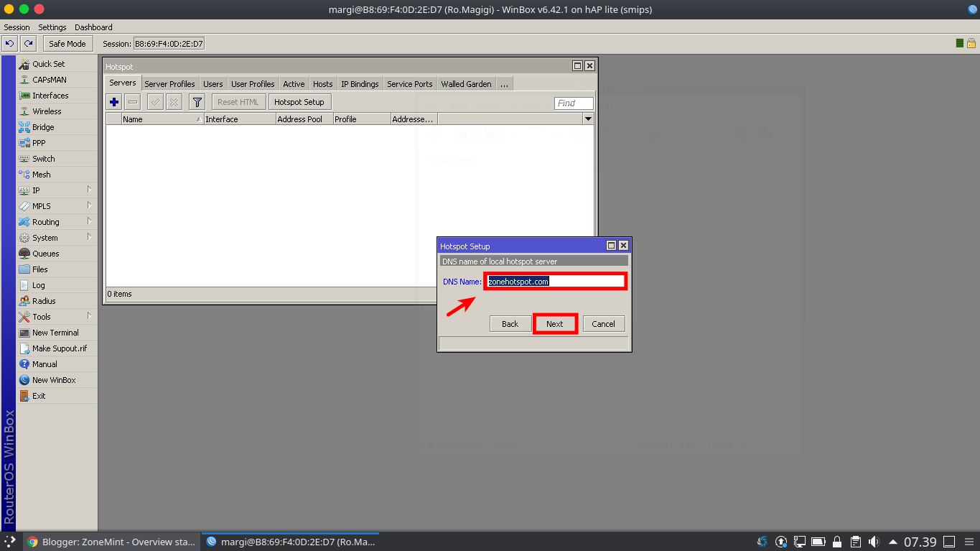Switch to Walled Garden tab
The image size is (980, 551).
pos(466,84)
